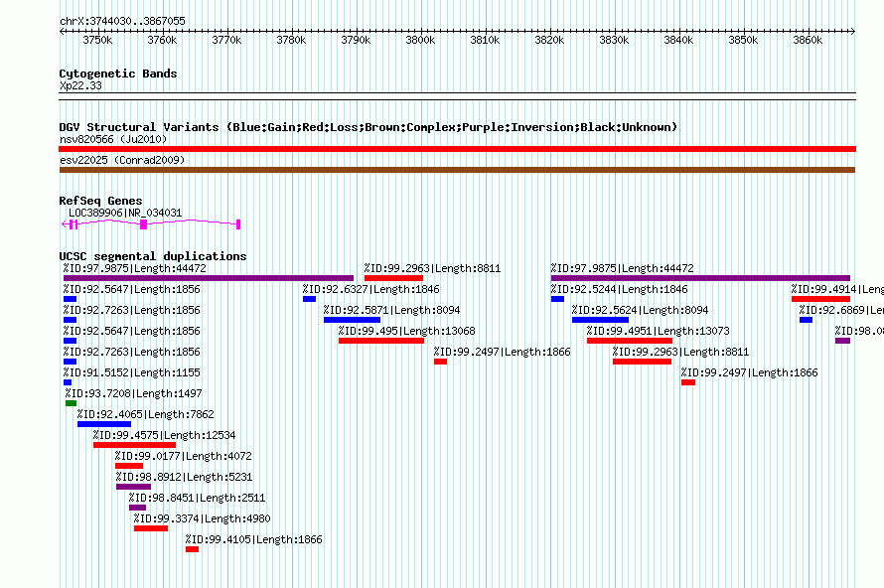Click the nsv820566 (Ju2010) variant label
884x588 pixels.
(113, 139)
